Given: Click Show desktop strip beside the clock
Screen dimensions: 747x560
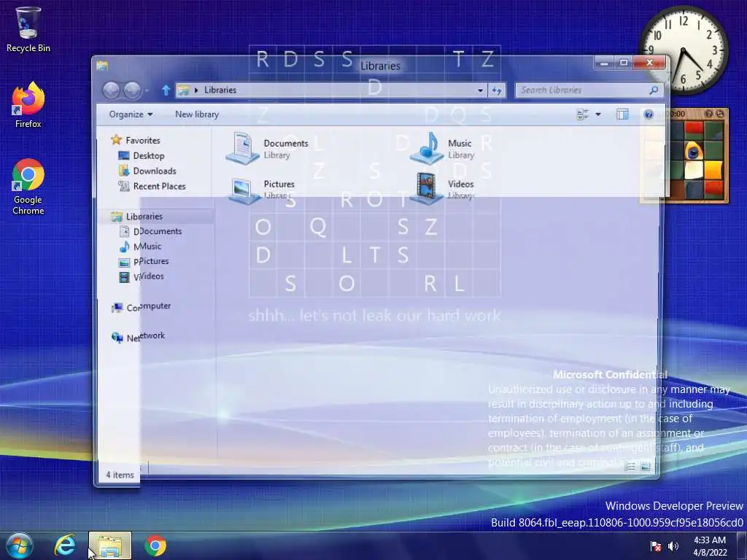Looking at the screenshot, I should point(742,545).
